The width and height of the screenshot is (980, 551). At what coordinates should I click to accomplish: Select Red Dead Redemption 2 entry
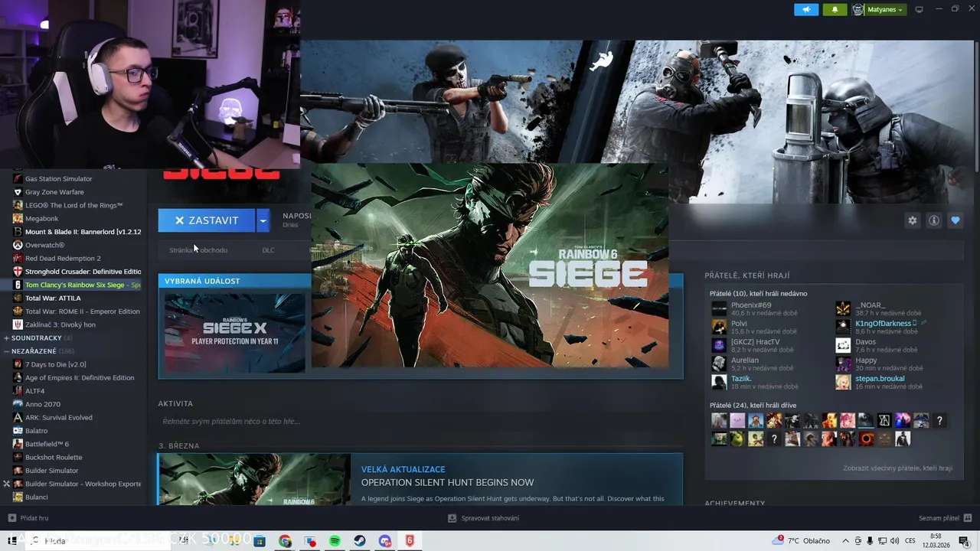pyautogui.click(x=63, y=258)
